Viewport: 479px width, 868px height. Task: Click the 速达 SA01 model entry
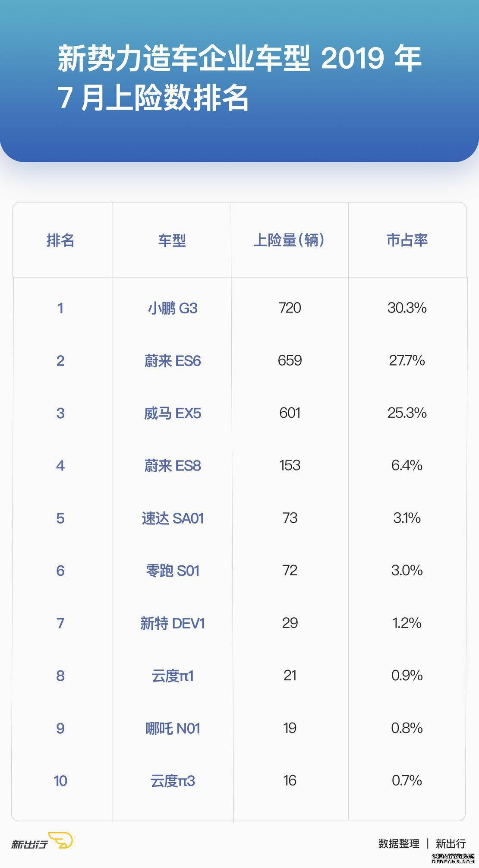(173, 518)
